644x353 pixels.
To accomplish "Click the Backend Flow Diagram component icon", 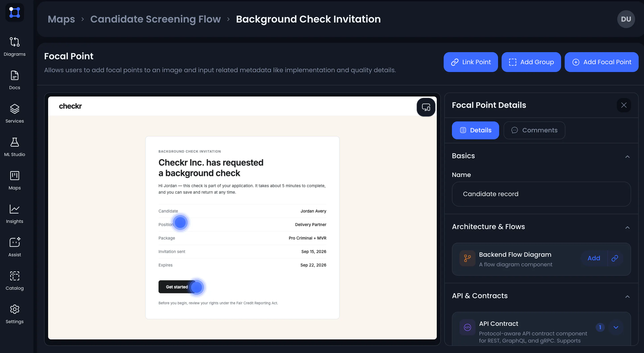I will (467, 258).
